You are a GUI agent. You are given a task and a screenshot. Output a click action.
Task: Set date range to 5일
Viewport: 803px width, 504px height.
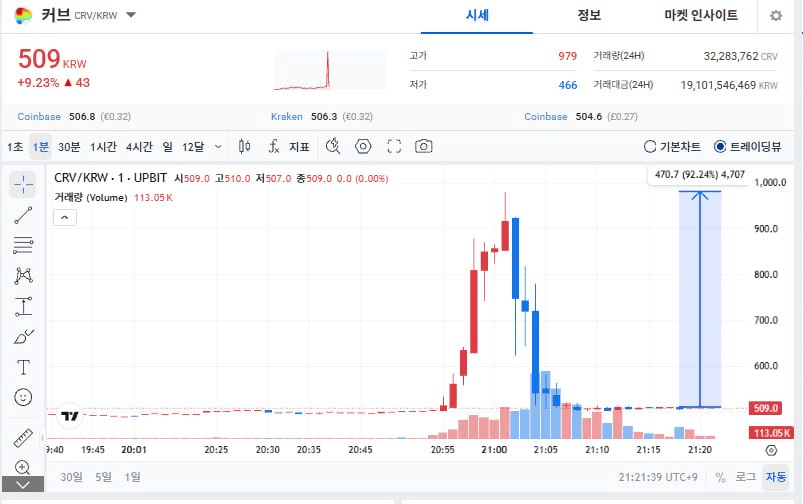point(103,477)
